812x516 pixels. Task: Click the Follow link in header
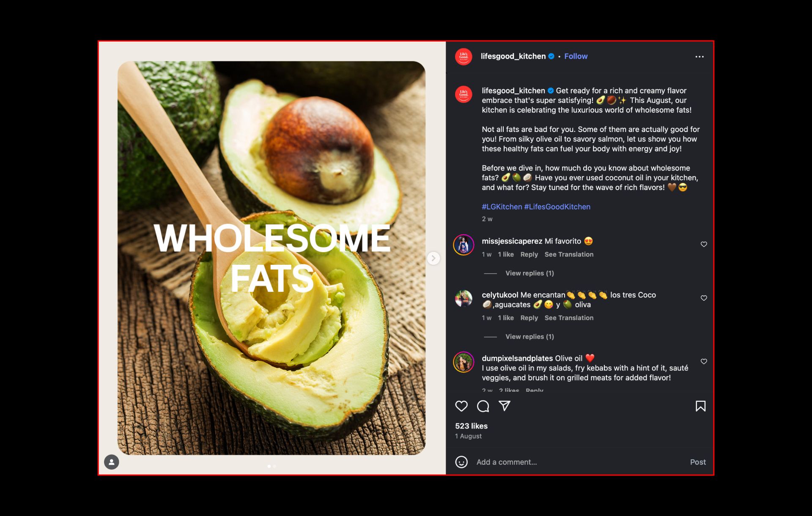(576, 56)
